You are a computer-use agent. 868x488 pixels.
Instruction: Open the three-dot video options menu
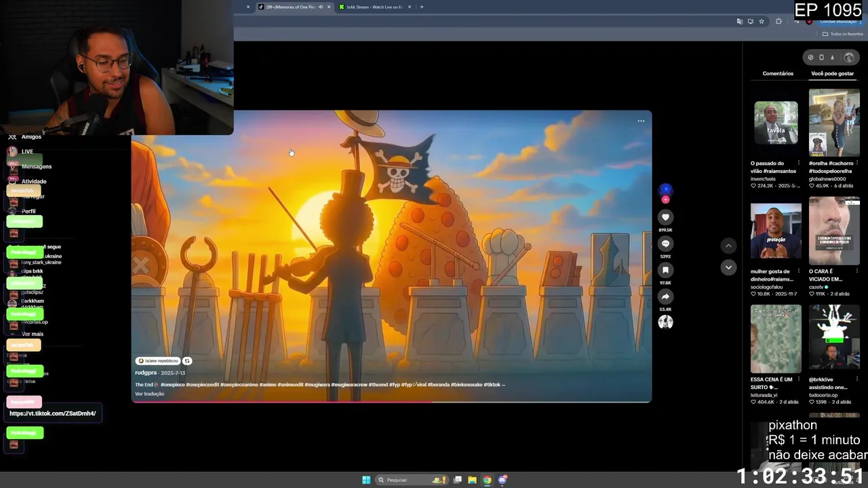click(641, 121)
